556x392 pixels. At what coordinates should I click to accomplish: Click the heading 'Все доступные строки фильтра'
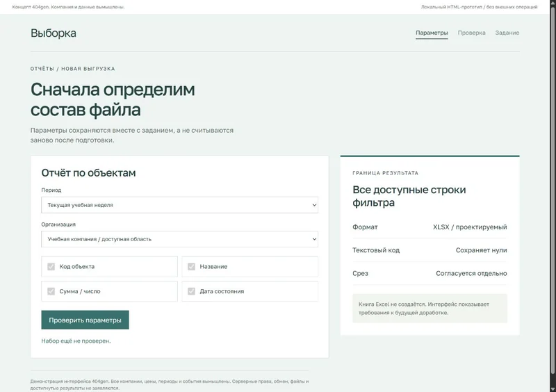pos(409,196)
